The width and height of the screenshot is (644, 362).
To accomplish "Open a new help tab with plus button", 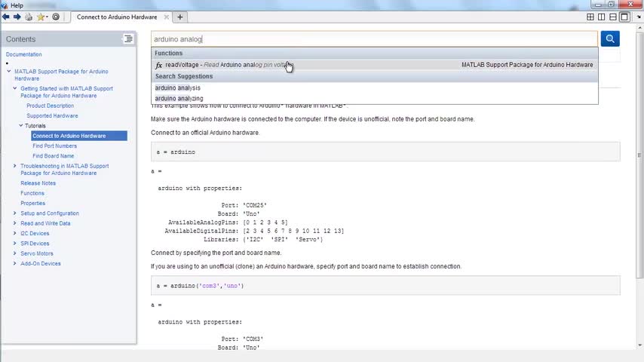I will coord(180,17).
